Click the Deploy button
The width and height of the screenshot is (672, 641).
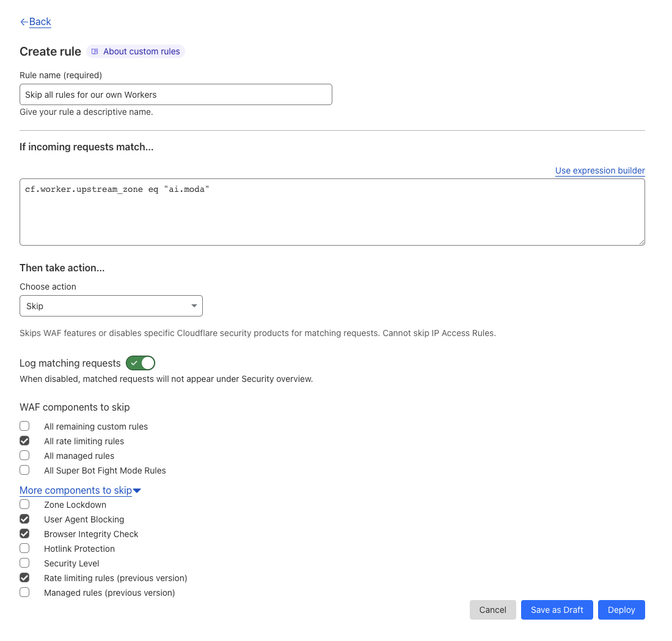coord(621,609)
